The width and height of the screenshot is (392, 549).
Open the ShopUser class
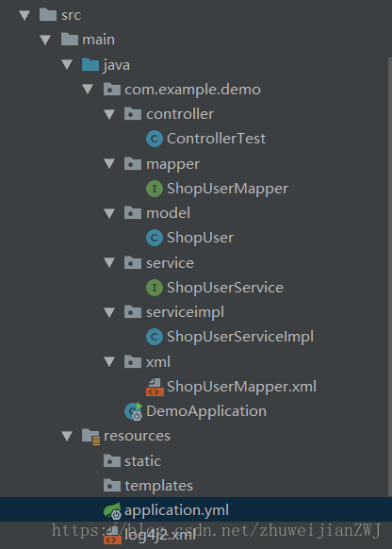click(200, 238)
